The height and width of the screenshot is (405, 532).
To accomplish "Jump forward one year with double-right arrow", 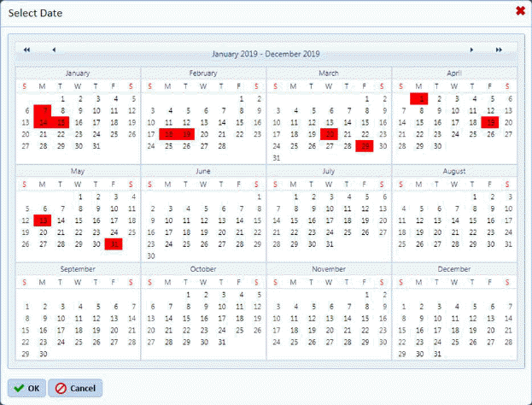I will 499,50.
